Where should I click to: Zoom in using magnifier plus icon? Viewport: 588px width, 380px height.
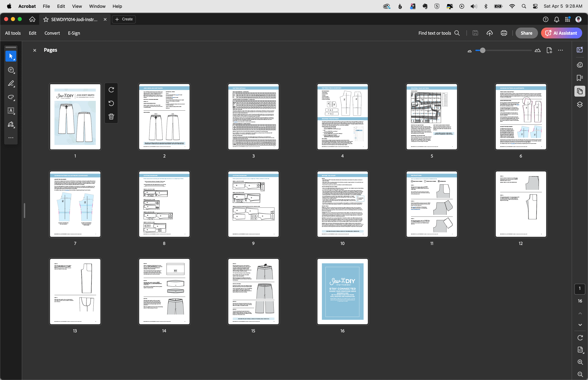pyautogui.click(x=580, y=362)
